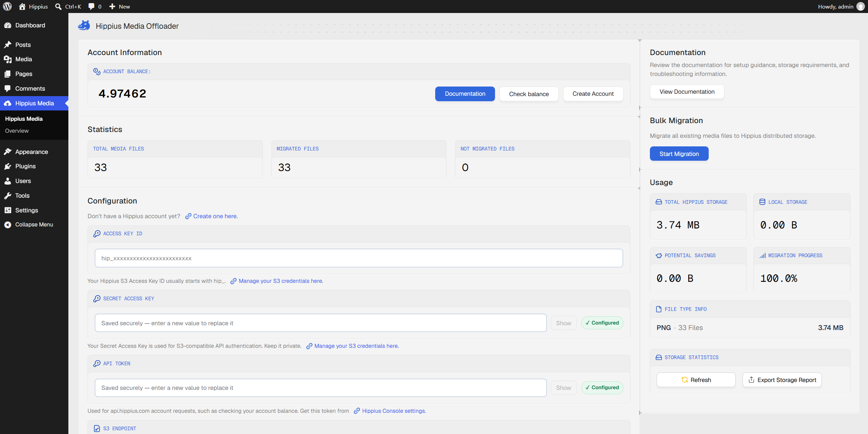The image size is (868, 434).
Task: Click the Local Storage database icon
Action: pos(762,202)
